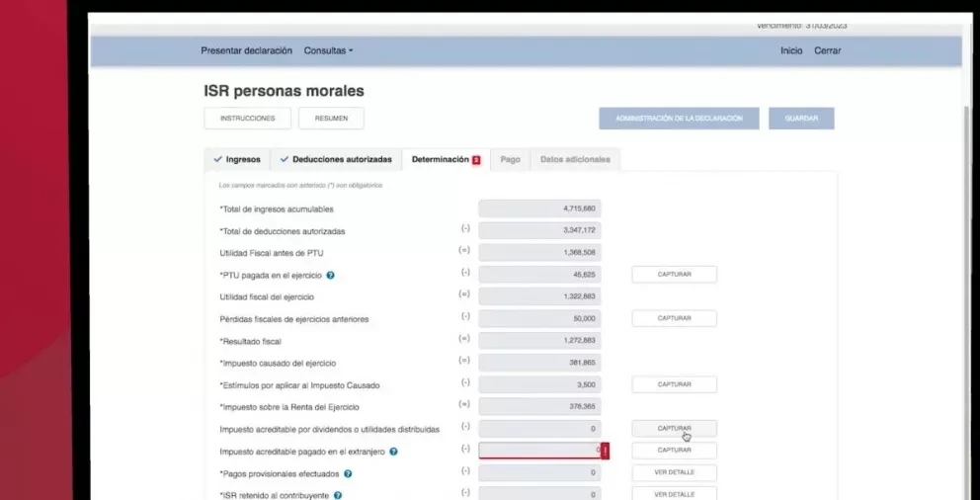Switch to the Ingresos tab
980x500 pixels.
pos(237,159)
